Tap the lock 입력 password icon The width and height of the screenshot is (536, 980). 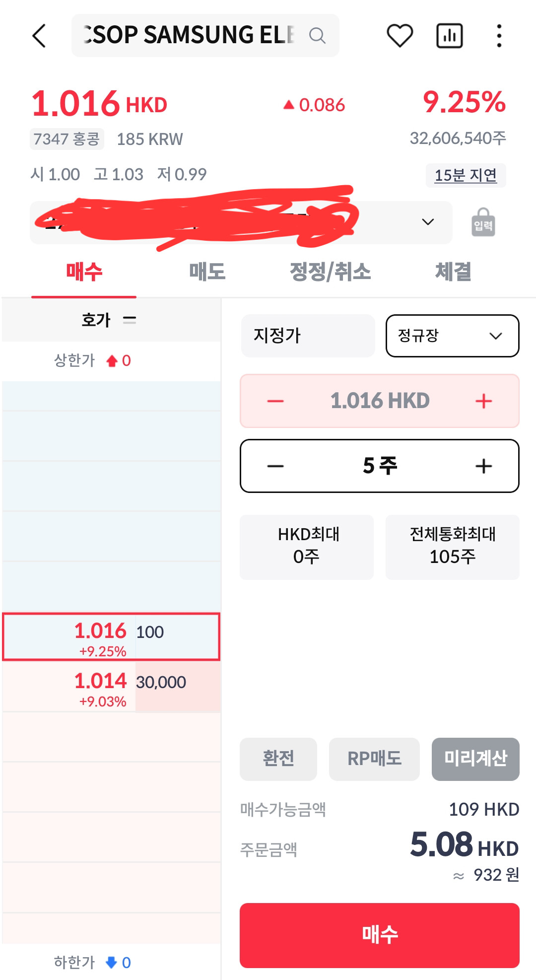tap(483, 222)
